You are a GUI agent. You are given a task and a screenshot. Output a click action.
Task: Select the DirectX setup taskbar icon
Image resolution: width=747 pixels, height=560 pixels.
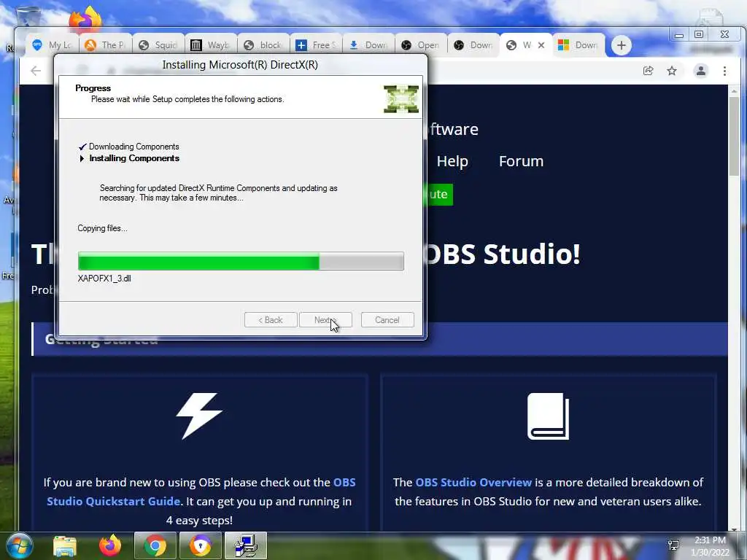(246, 545)
